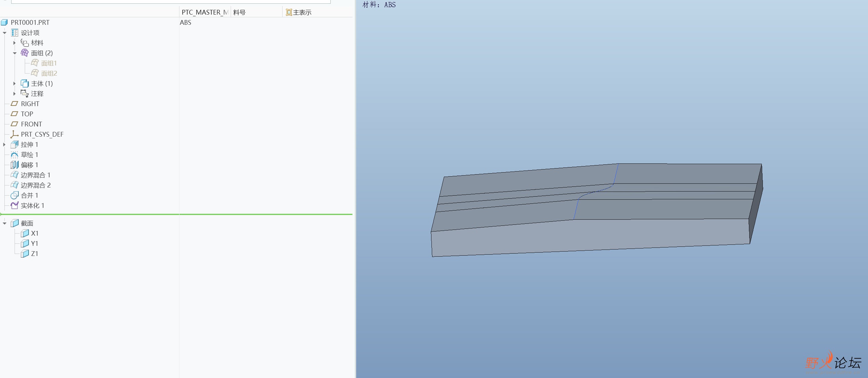This screenshot has width=868, height=378.
Task: Expand the 材料 materials node
Action: tap(14, 43)
